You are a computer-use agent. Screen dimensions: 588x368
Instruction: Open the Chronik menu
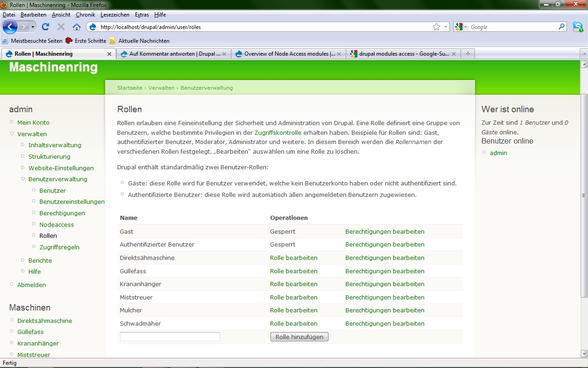[x=85, y=15]
